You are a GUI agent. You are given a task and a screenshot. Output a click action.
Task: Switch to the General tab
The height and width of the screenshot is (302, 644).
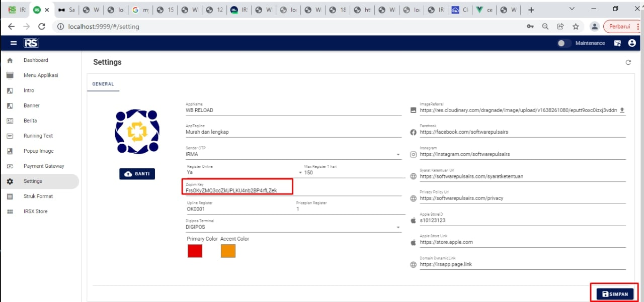point(103,84)
